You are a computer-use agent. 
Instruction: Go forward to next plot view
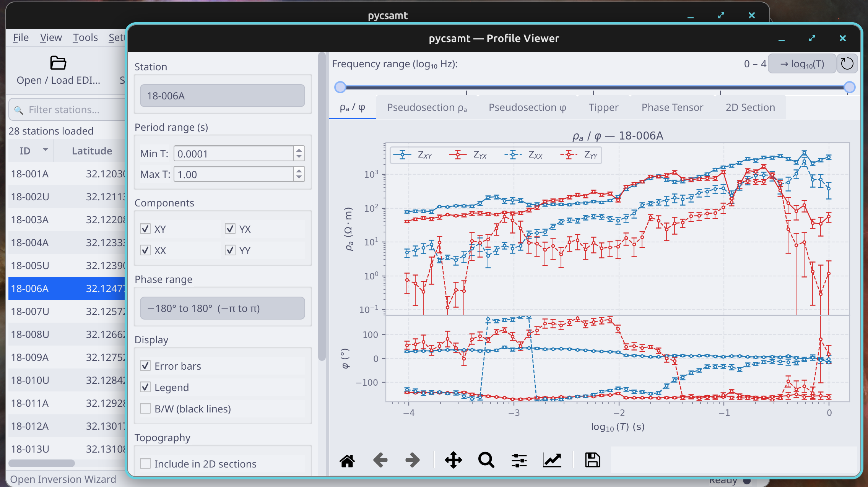(x=413, y=460)
